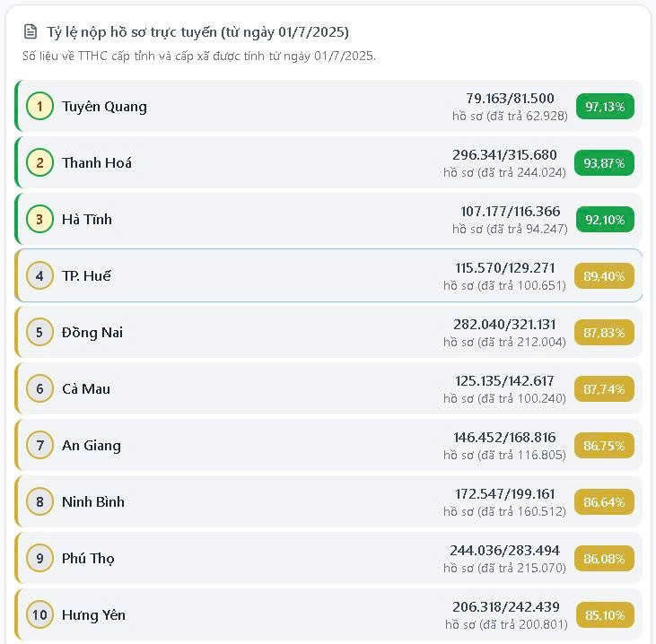
Task: Click rank 3 circle badge for Hà Tĩnh
Action: tap(39, 219)
